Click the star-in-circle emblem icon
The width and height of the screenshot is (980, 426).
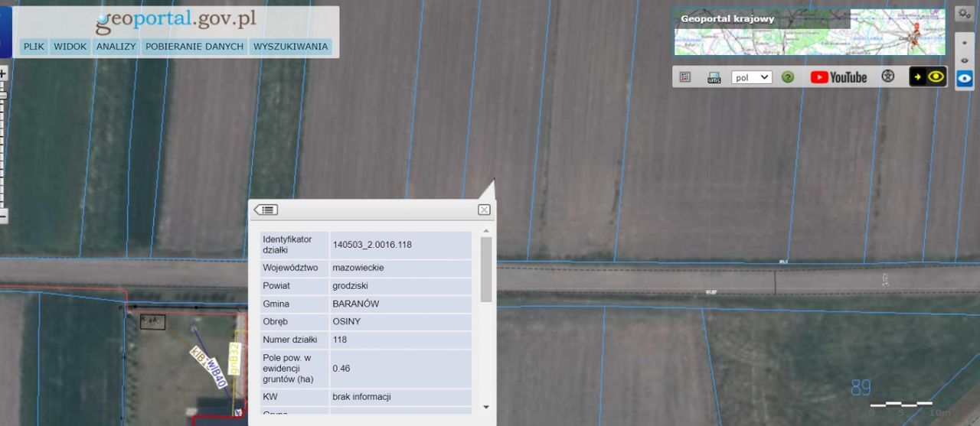pos(888,76)
